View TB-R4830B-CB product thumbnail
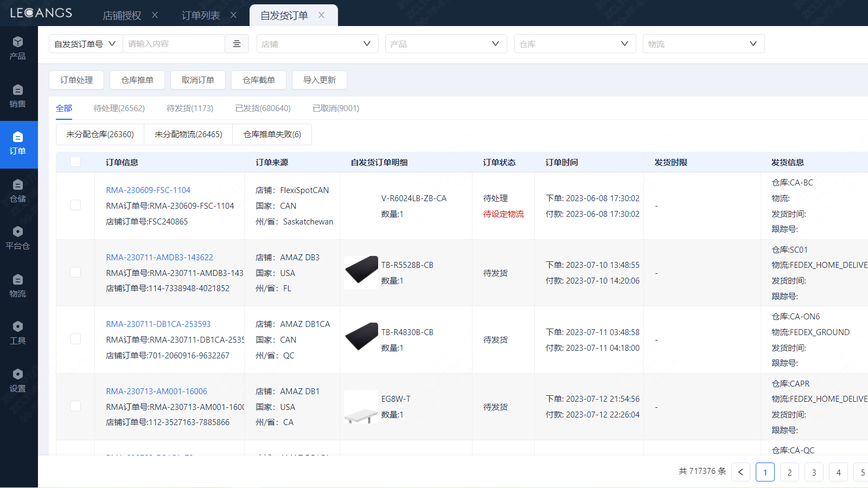Image resolution: width=868 pixels, height=488 pixels. pos(361,339)
